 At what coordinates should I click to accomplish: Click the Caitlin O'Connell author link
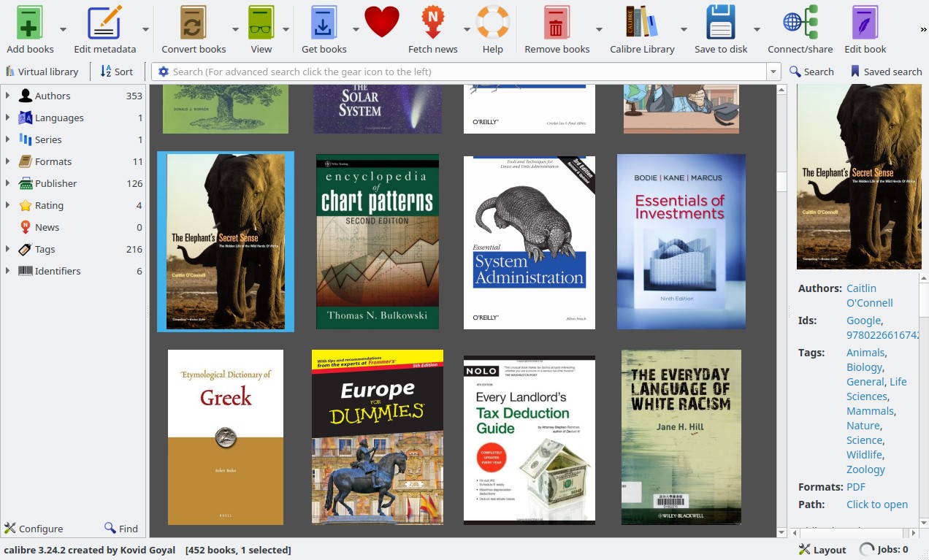coord(869,296)
